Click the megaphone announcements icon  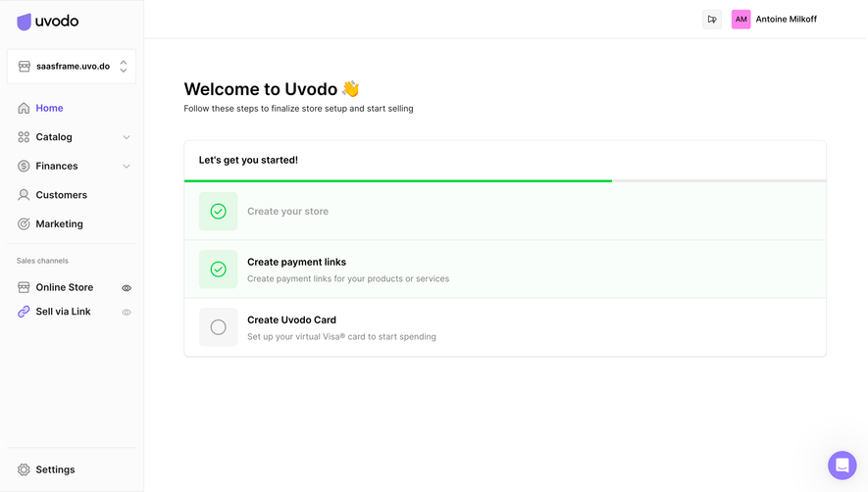click(712, 20)
